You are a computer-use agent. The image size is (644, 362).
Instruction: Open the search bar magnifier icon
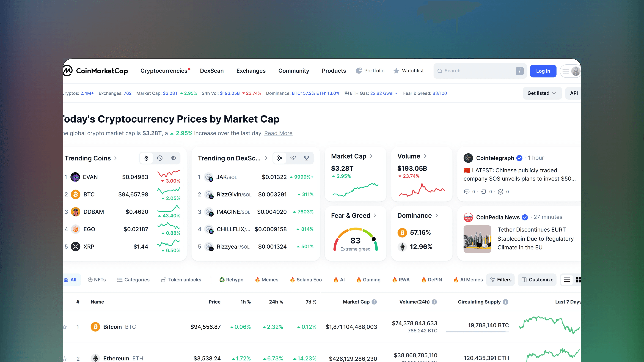coord(440,71)
